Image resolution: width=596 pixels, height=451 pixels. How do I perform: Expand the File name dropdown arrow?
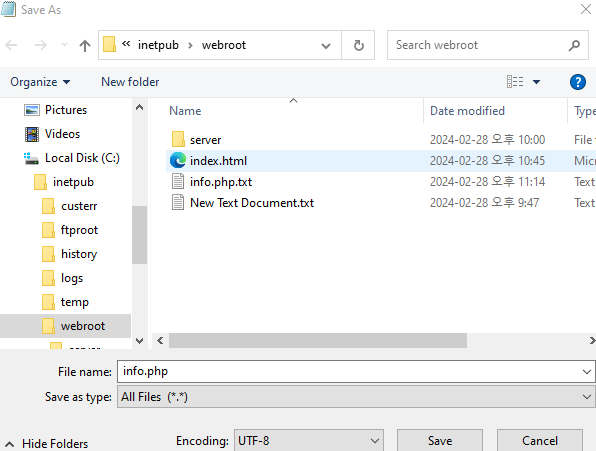point(586,372)
